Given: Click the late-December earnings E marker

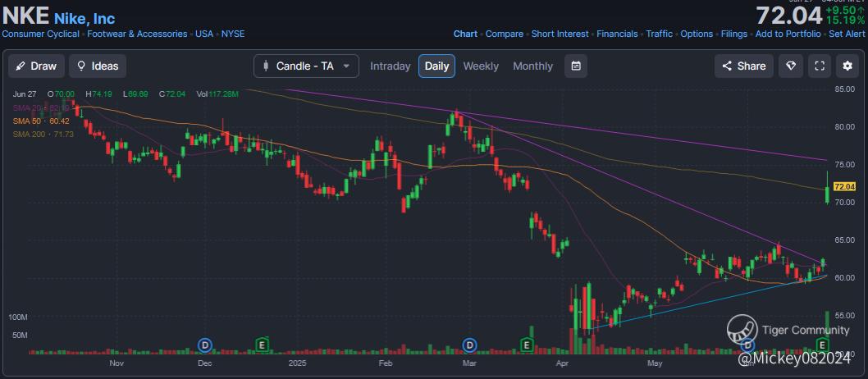Looking at the screenshot, I should [x=263, y=346].
